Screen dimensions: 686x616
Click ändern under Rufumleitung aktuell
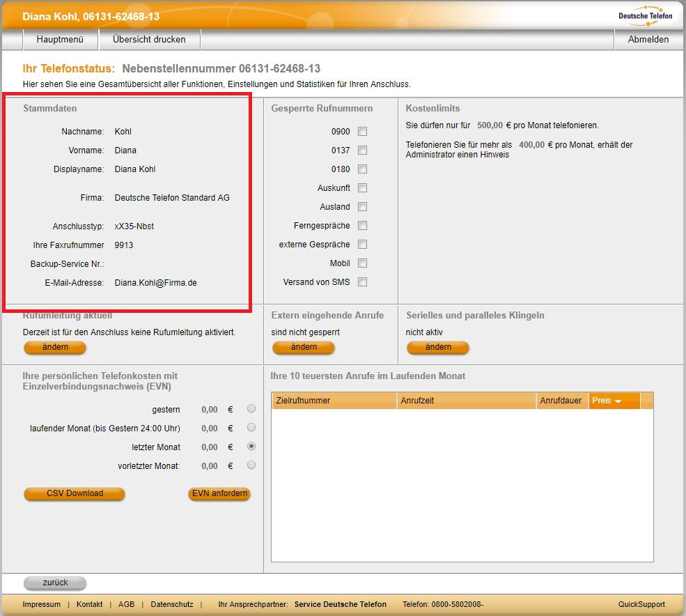click(55, 347)
